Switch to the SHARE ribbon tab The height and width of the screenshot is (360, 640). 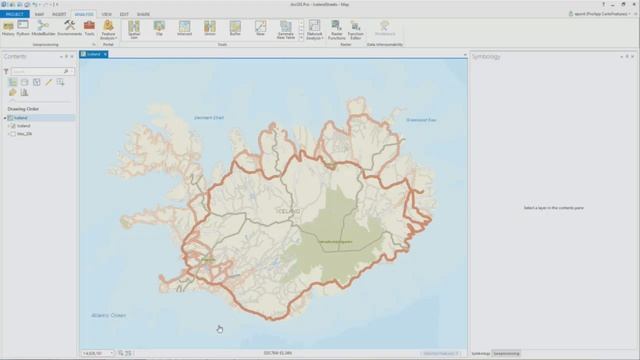pyautogui.click(x=143, y=14)
